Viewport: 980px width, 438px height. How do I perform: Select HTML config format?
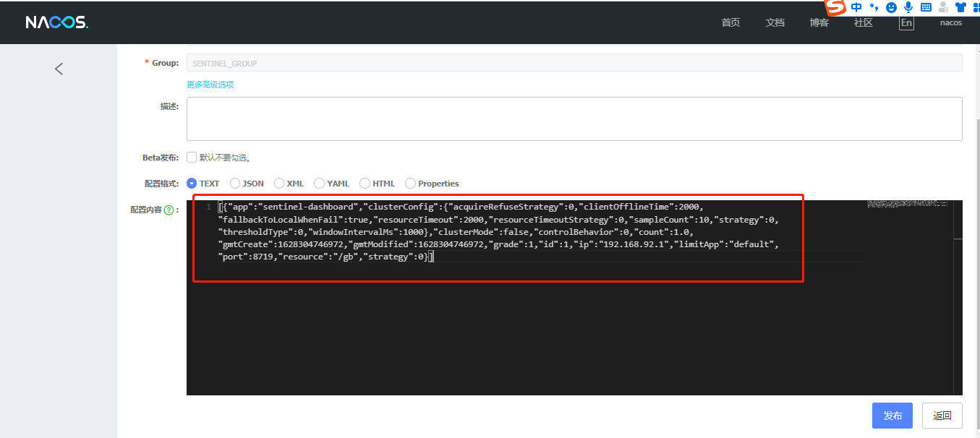pyautogui.click(x=365, y=184)
